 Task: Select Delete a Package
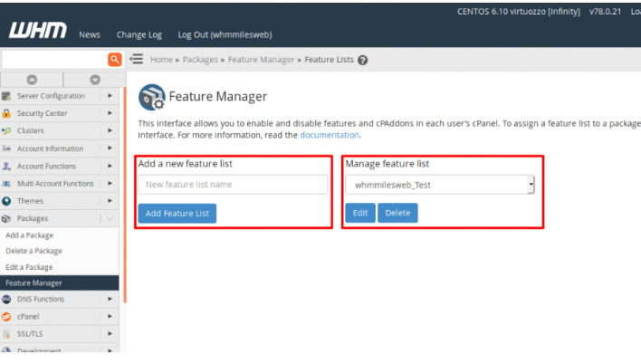tap(33, 251)
